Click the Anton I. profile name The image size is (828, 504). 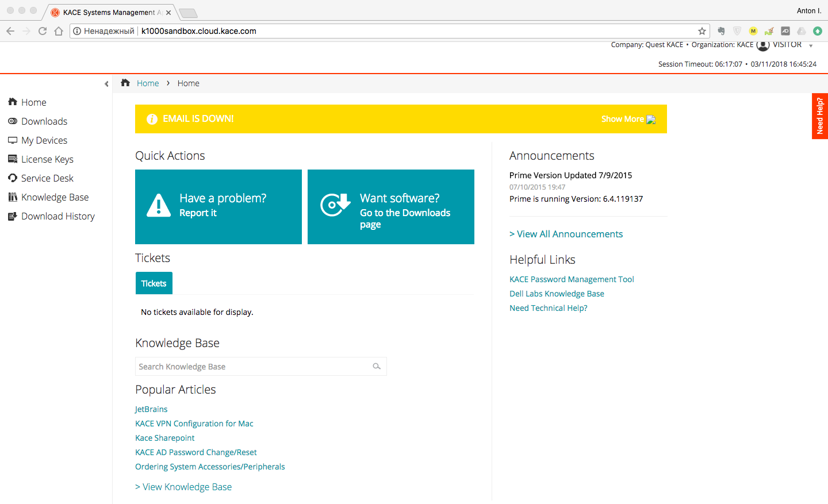click(x=809, y=11)
